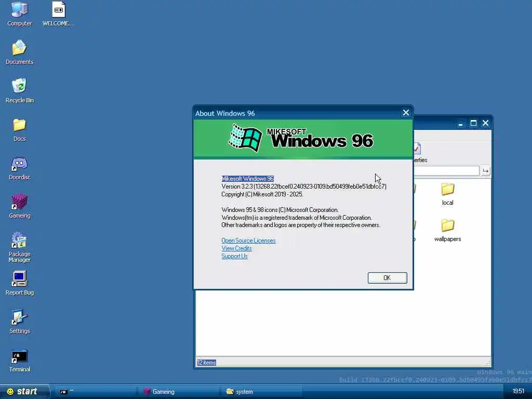Minimize the system explorer window
The image size is (532, 399).
pyautogui.click(x=460, y=124)
